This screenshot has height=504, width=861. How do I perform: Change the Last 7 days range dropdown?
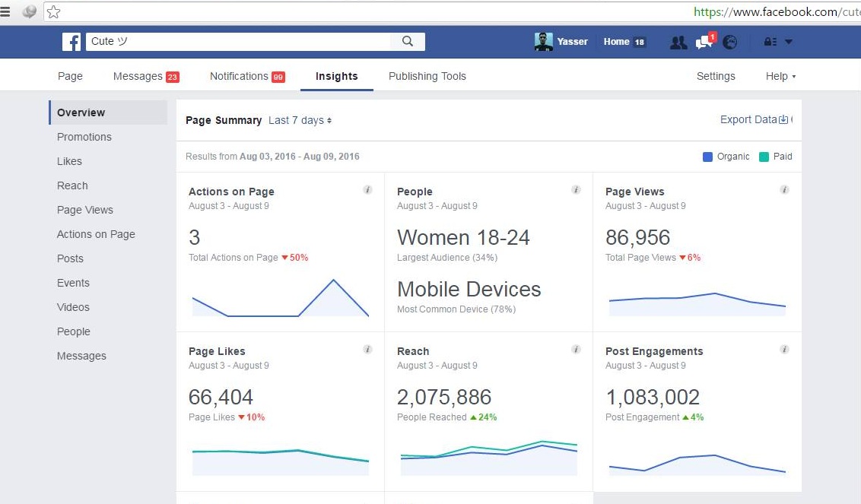(300, 120)
